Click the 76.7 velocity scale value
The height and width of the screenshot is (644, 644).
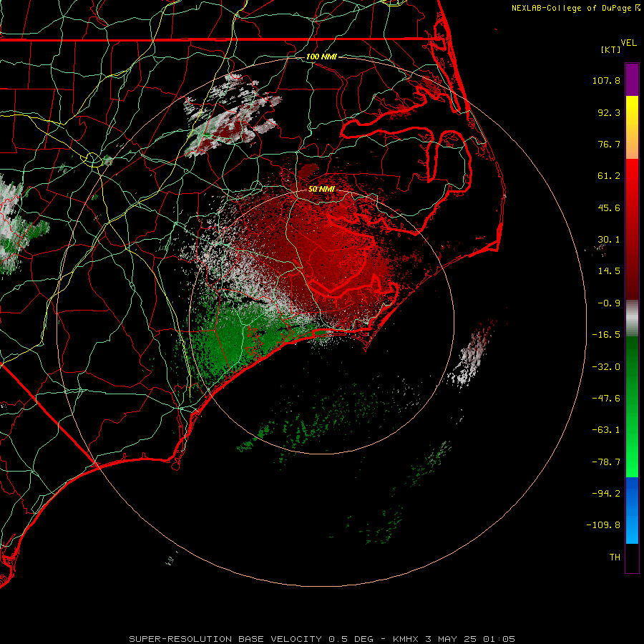pyautogui.click(x=609, y=144)
